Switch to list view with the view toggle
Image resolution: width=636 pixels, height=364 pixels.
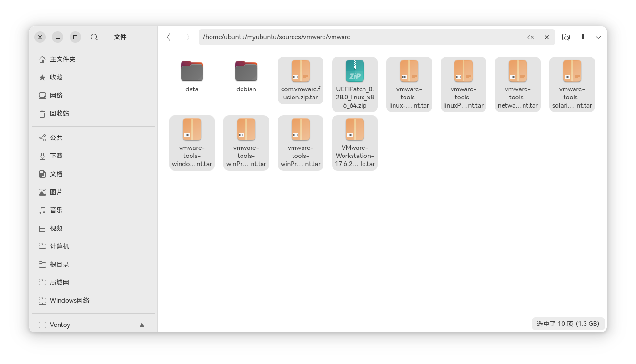click(x=585, y=37)
